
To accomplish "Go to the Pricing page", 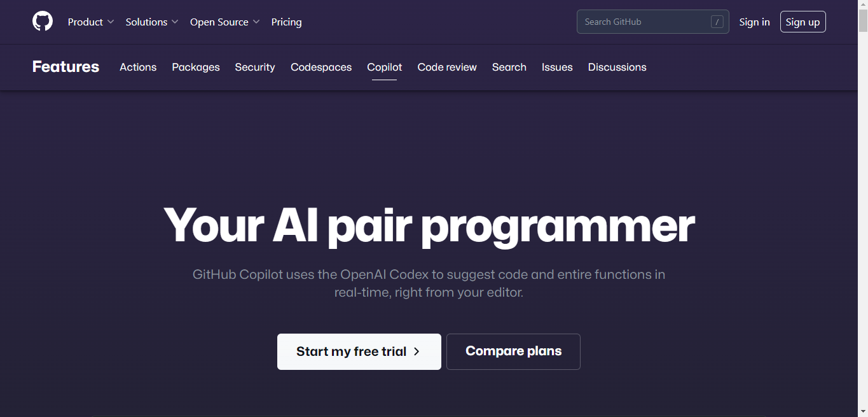I will pos(287,22).
